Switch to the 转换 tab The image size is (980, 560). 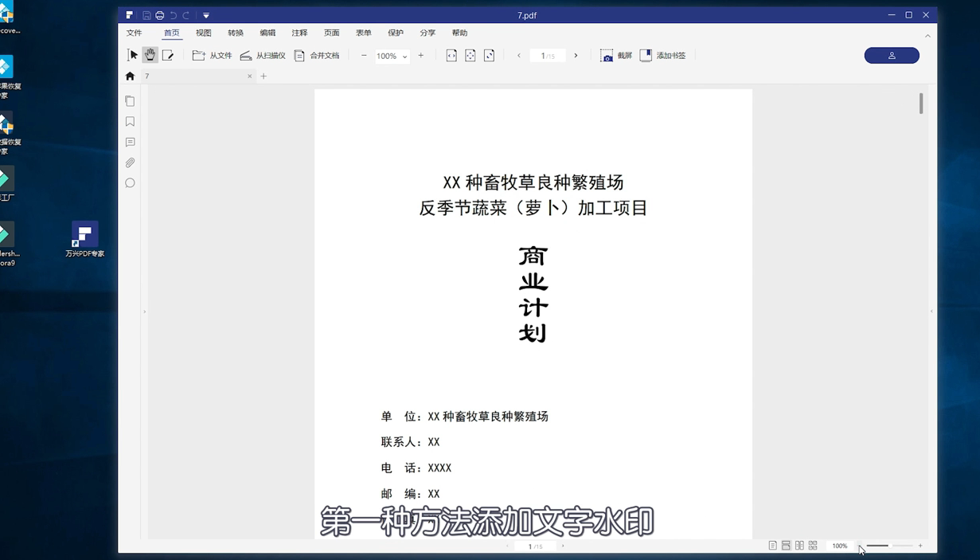click(x=236, y=33)
